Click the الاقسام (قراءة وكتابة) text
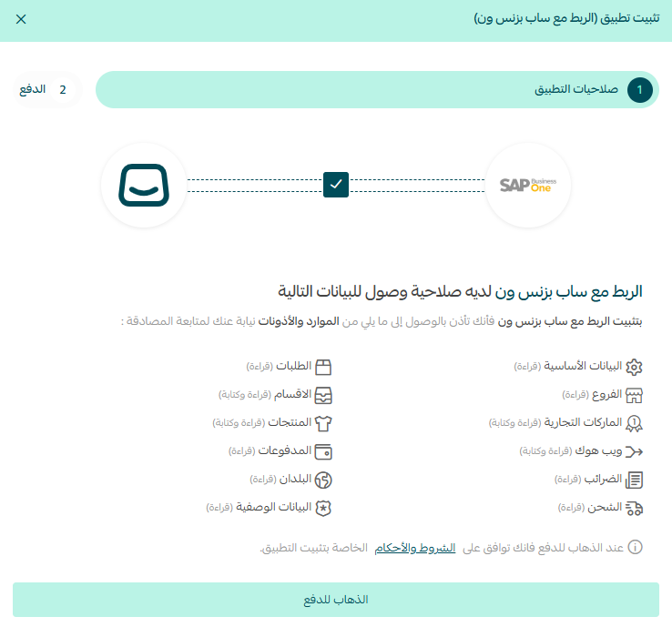Screen dimensions: 672x627 265,394
